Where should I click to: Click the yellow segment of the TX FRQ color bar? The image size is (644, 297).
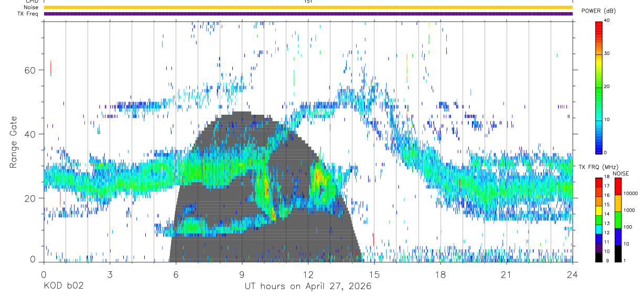click(599, 210)
